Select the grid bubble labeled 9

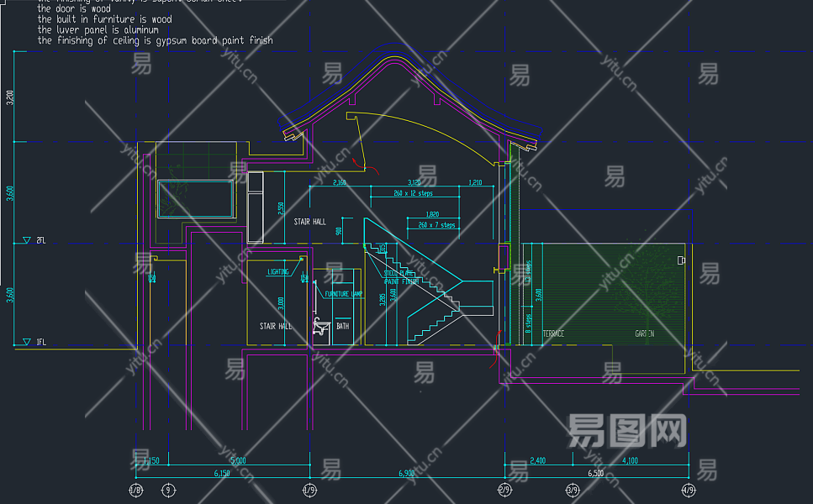(x=168, y=490)
